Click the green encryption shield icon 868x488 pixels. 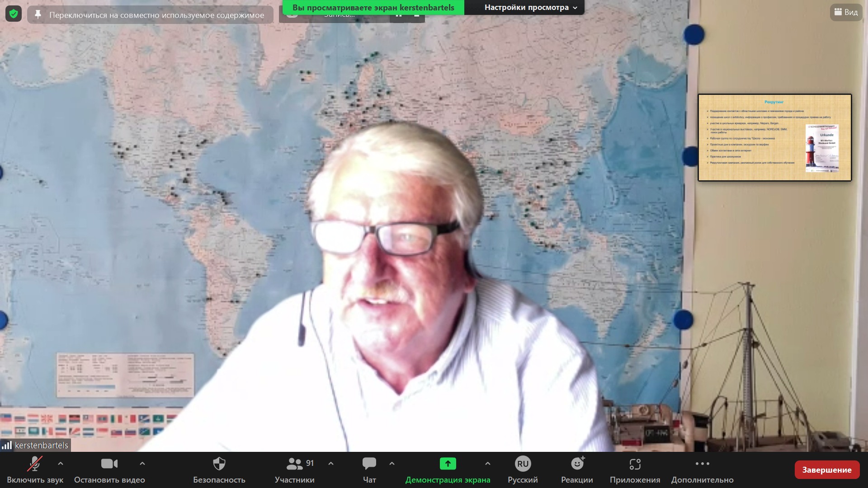point(14,14)
